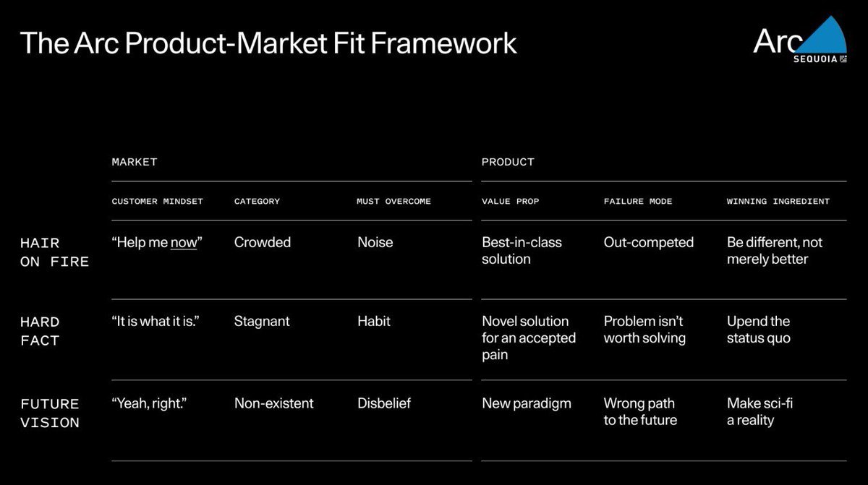The height and width of the screenshot is (485, 868).
Task: Click the "It is what it is." quote
Action: pos(156,322)
